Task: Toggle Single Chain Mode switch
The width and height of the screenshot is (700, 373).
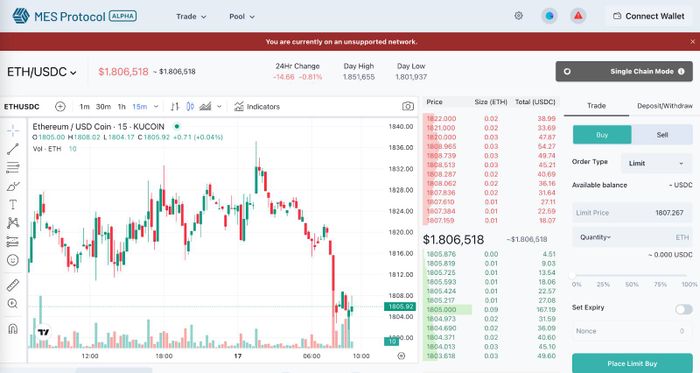Action: pyautogui.click(x=567, y=71)
